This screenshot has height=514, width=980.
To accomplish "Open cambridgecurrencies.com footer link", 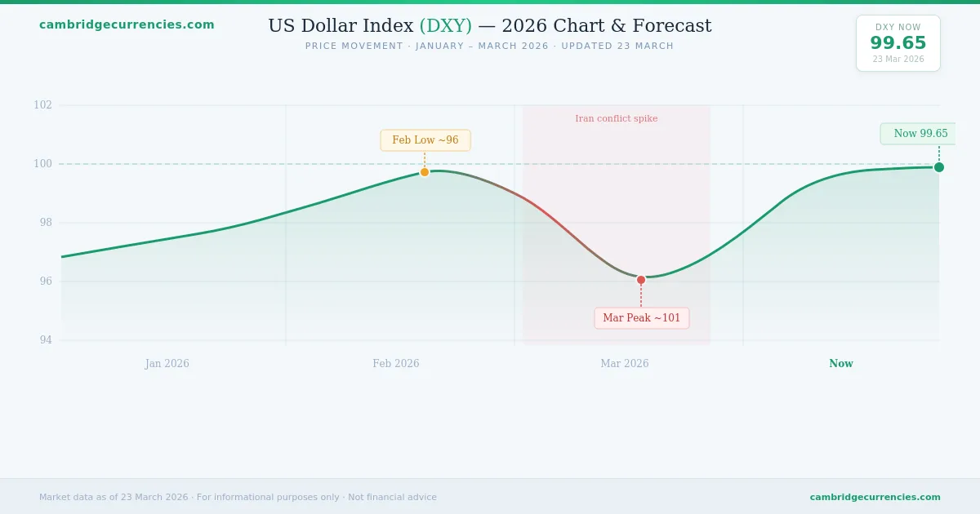I will [x=875, y=497].
